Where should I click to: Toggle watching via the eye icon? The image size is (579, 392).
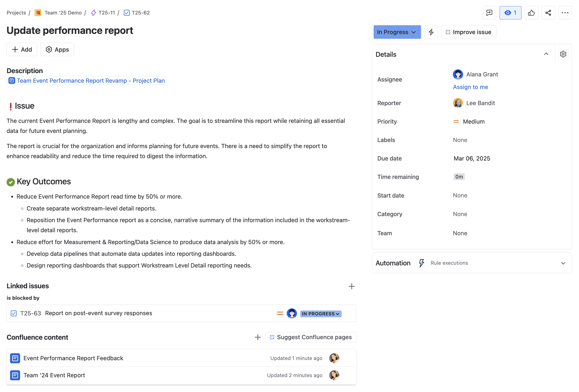[x=510, y=13]
